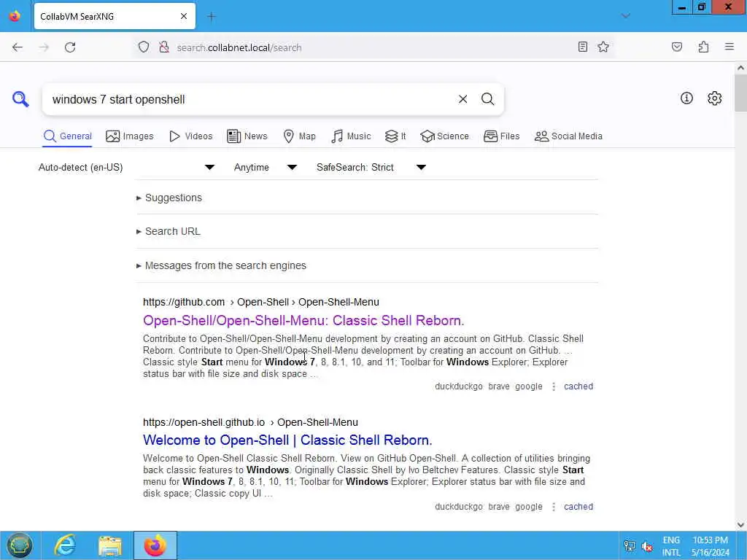Click network tray icon
Viewport: 747px width, 560px height.
630,546
